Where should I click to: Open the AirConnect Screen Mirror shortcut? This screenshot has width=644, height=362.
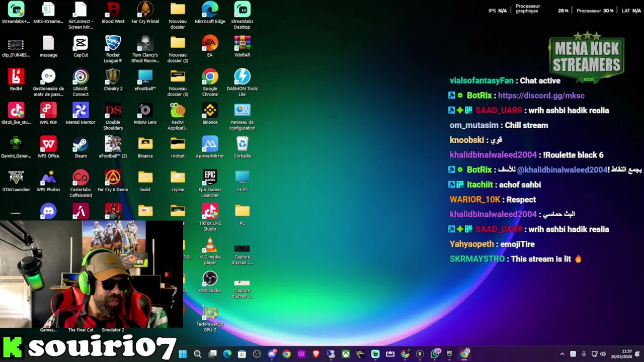[x=80, y=15]
